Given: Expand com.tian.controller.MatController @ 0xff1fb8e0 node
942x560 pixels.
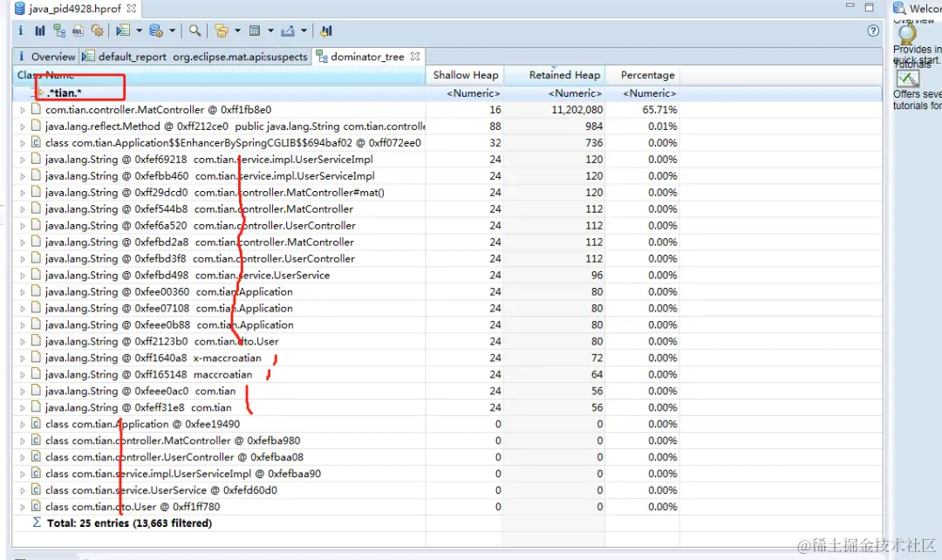Looking at the screenshot, I should click(23, 110).
